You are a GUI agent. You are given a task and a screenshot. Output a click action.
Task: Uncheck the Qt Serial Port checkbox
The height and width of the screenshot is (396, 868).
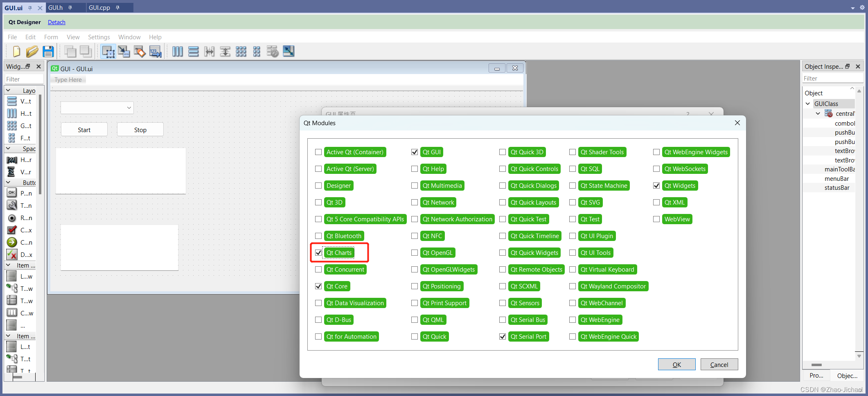tap(503, 337)
